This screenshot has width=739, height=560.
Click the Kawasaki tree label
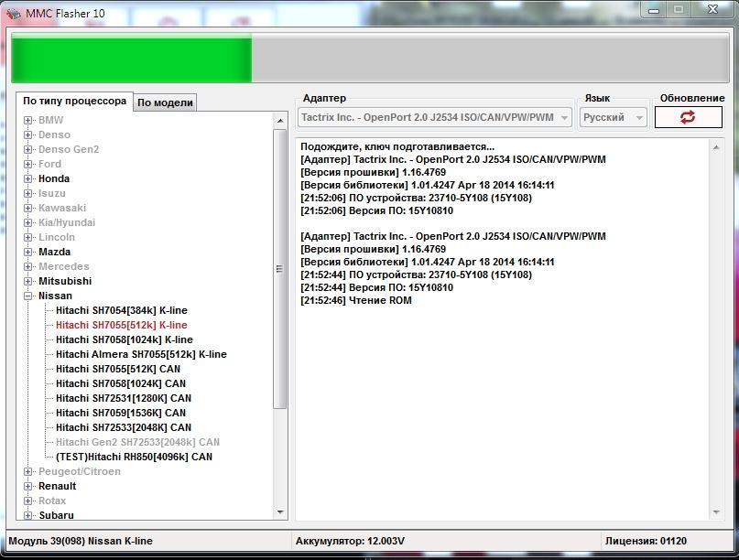(62, 208)
